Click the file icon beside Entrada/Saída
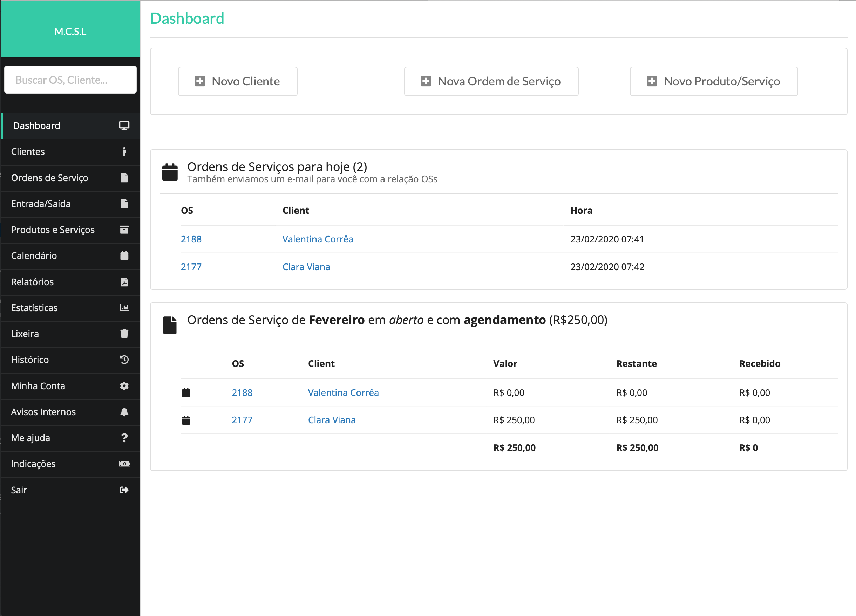The image size is (856, 616). tap(124, 204)
